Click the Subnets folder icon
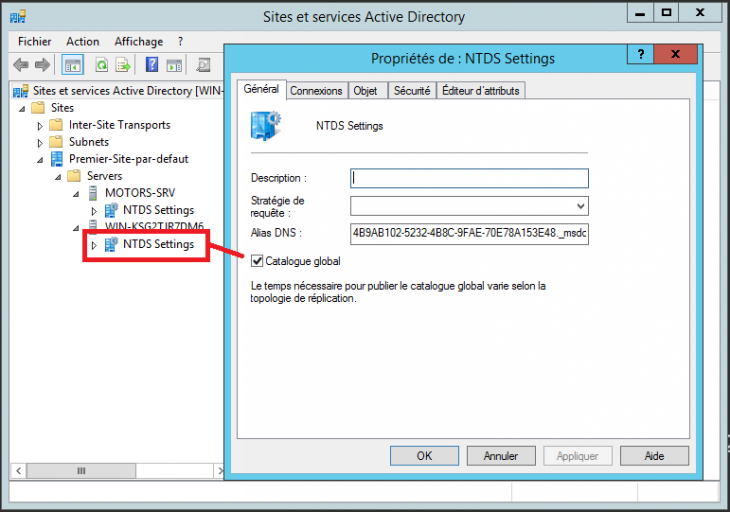The height and width of the screenshot is (512, 730). point(56,141)
